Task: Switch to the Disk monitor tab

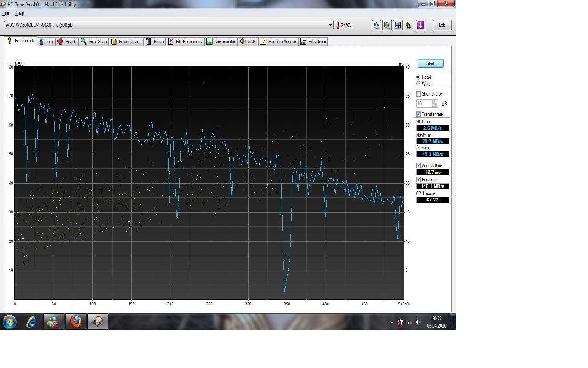Action: [221, 41]
